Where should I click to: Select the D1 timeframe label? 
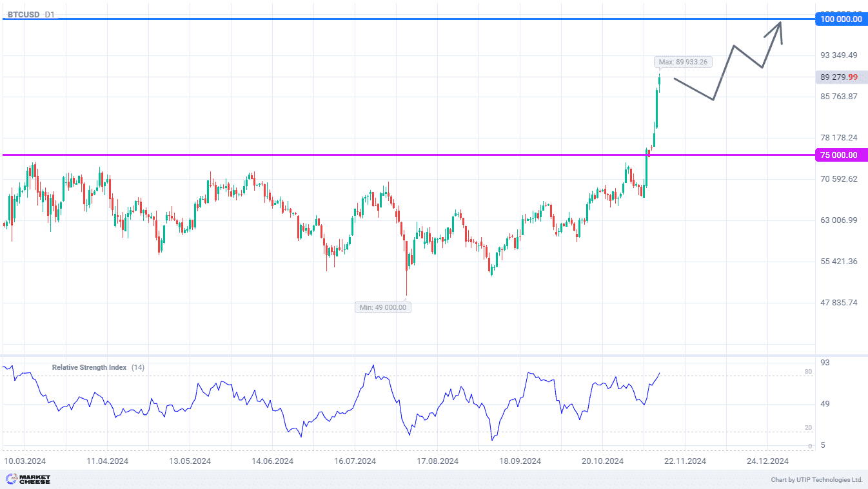(x=50, y=14)
